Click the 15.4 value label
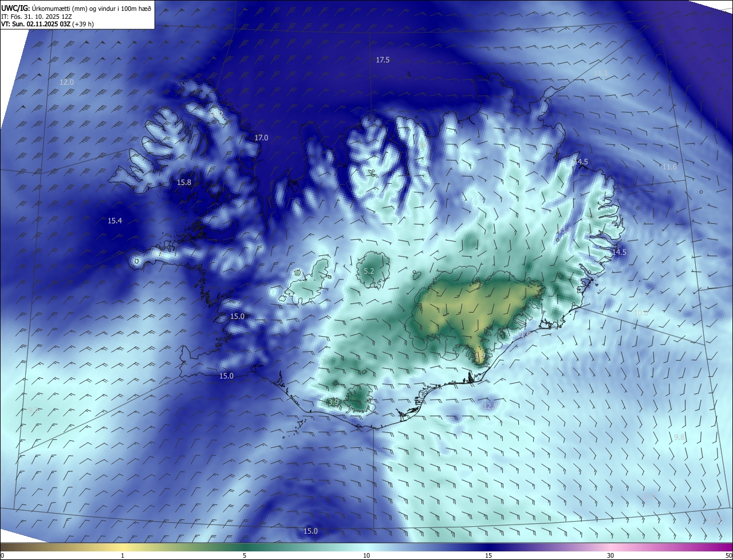733x560 pixels. pyautogui.click(x=115, y=221)
